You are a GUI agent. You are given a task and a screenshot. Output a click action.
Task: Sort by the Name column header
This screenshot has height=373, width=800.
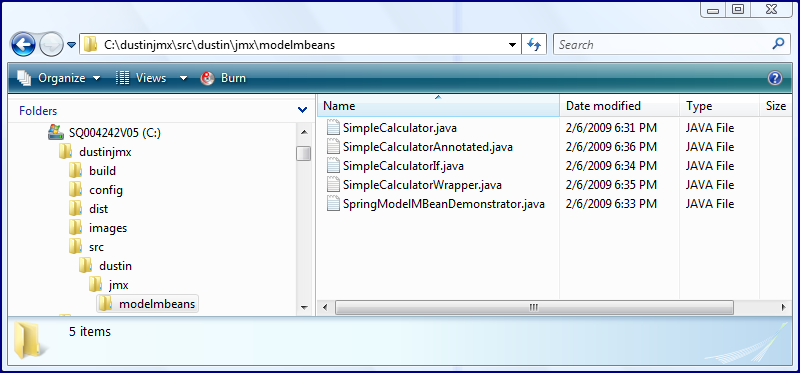point(438,106)
